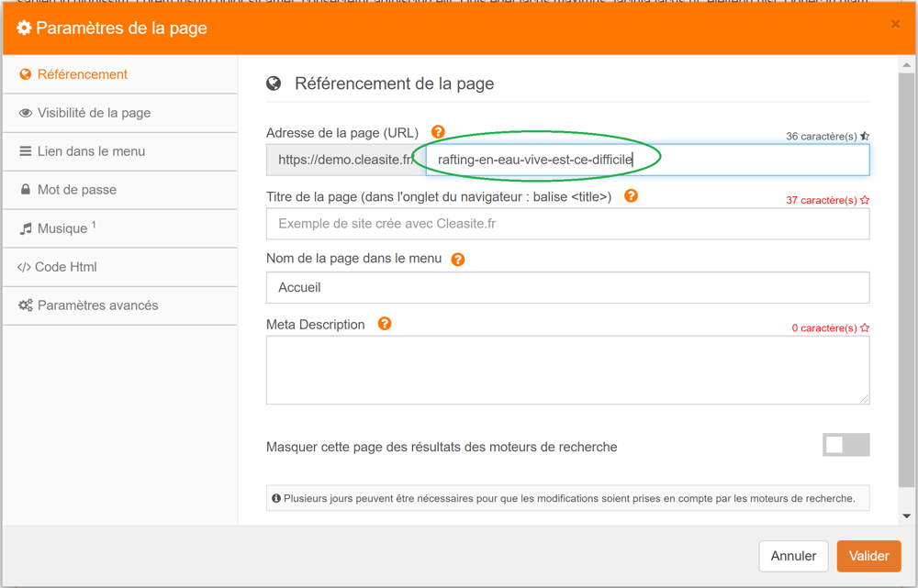This screenshot has width=918, height=588.
Task: Click help icon beside Nom de la page dans le menu
Action: pyautogui.click(x=458, y=260)
